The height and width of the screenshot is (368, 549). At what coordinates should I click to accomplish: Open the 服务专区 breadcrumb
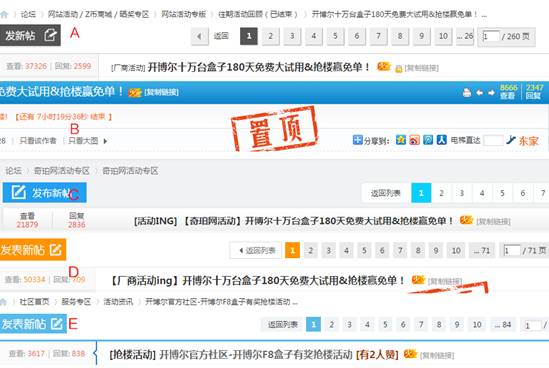point(76,302)
